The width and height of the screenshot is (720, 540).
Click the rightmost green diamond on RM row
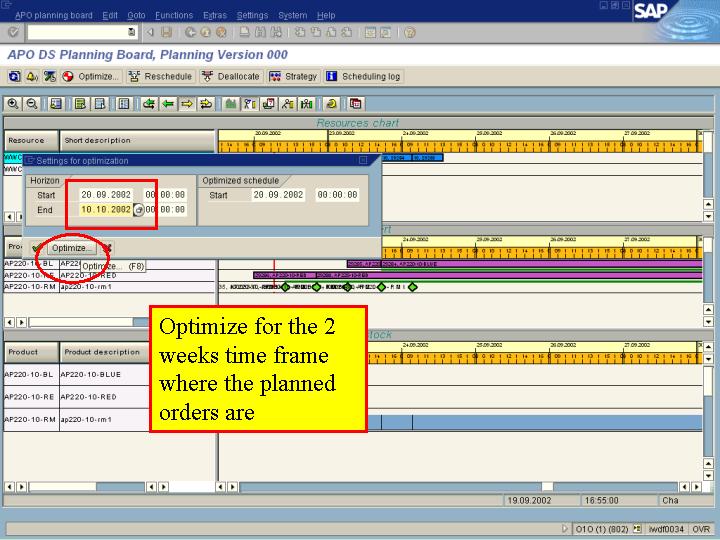[413, 287]
